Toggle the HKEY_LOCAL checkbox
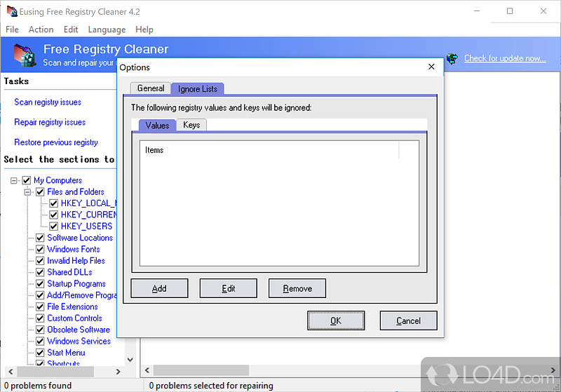561x392 pixels. tap(54, 203)
